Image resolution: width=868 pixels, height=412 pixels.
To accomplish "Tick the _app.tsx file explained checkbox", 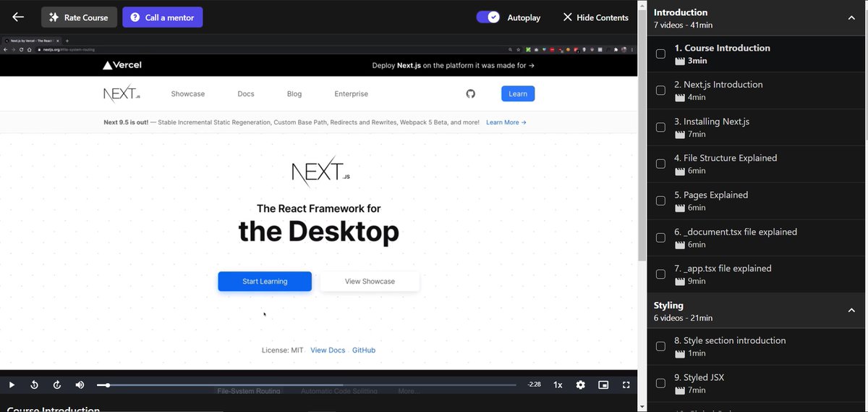I will [x=660, y=274].
